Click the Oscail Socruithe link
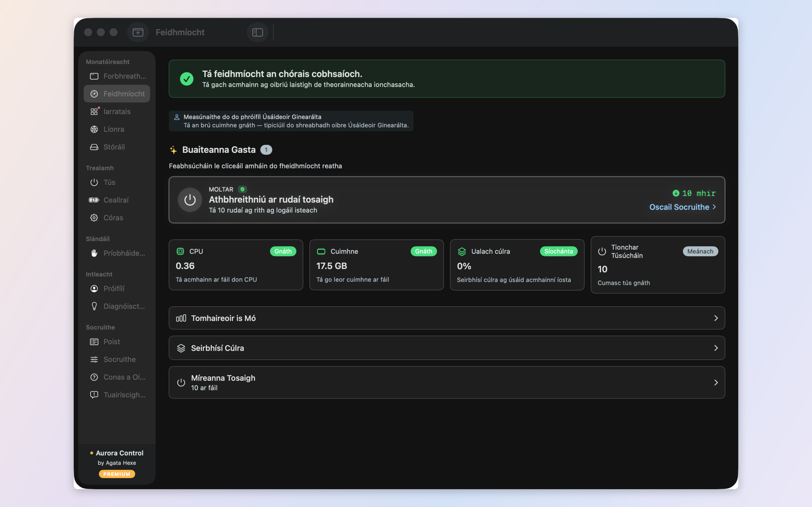The height and width of the screenshot is (507, 812). click(x=683, y=207)
